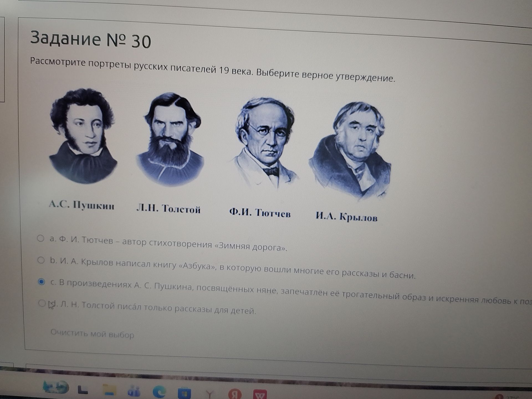Click the heading «Задание № 30»
The width and height of the screenshot is (532, 399).
tap(91, 40)
